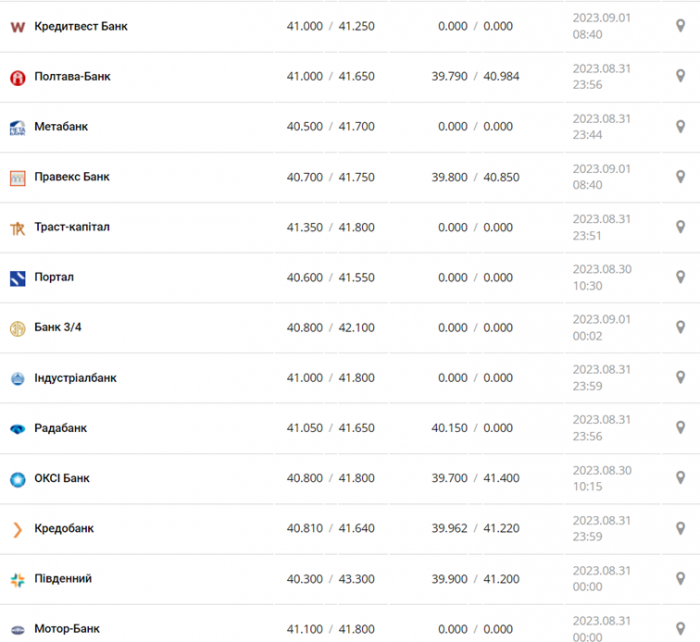Viewport: 700px width, 642px height.
Task: Click Індустріалбанк location pin icon
Action: 680,377
